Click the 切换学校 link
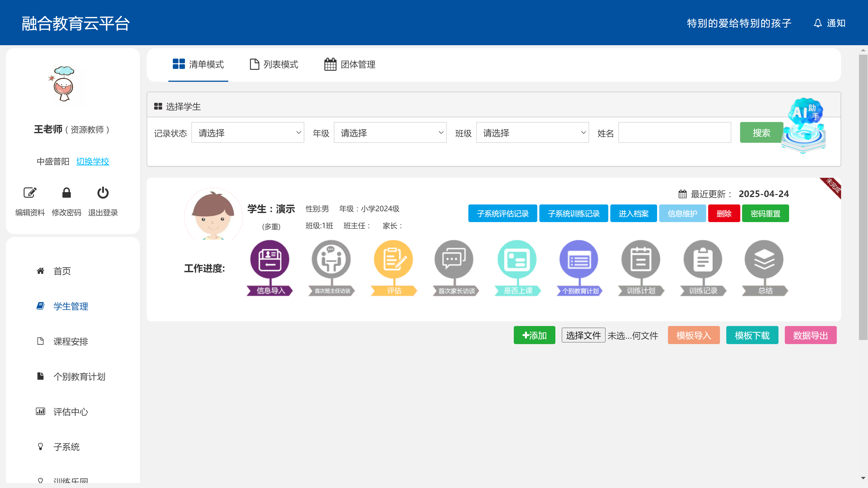 (93, 161)
